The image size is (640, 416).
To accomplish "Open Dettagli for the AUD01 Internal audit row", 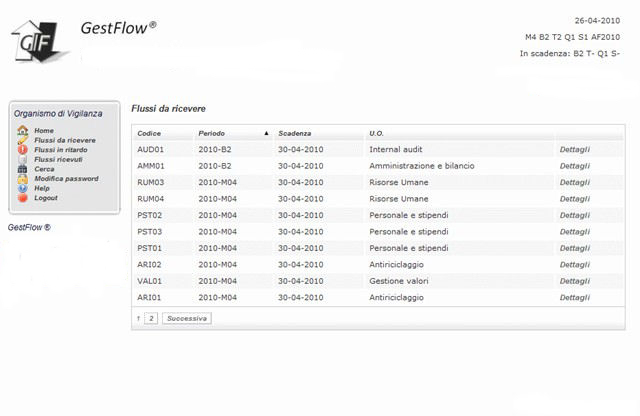I will pos(575,150).
